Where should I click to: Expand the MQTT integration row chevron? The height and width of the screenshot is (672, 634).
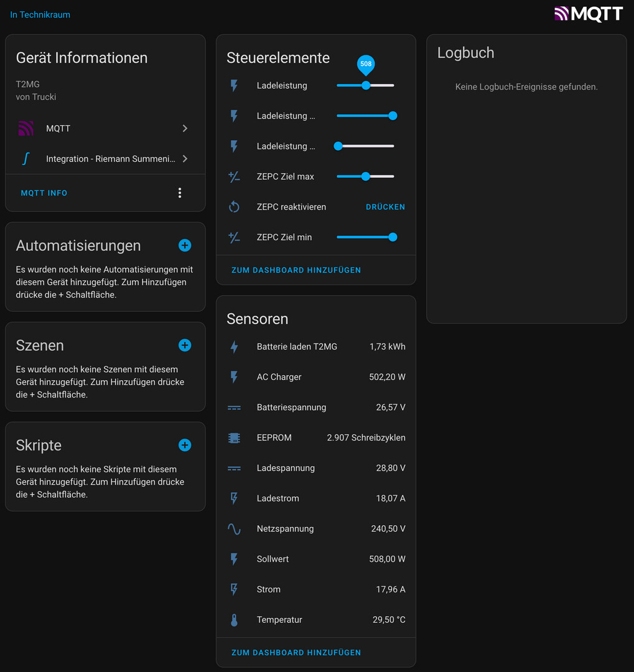coord(185,128)
